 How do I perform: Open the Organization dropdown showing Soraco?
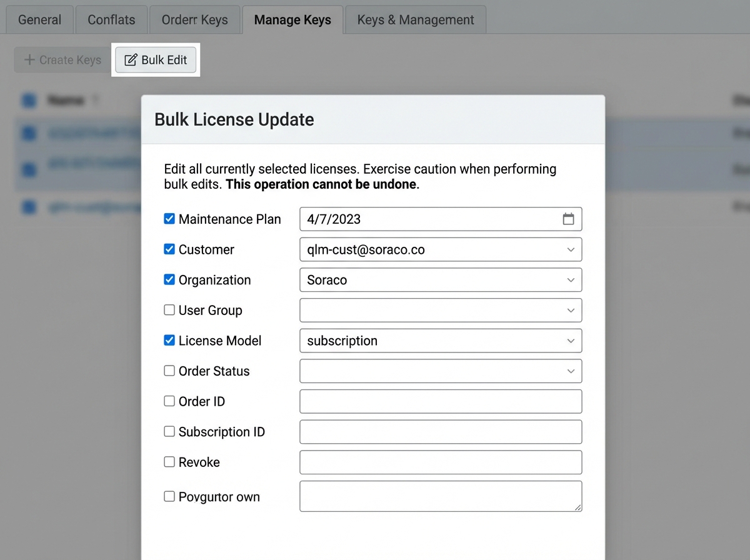441,280
